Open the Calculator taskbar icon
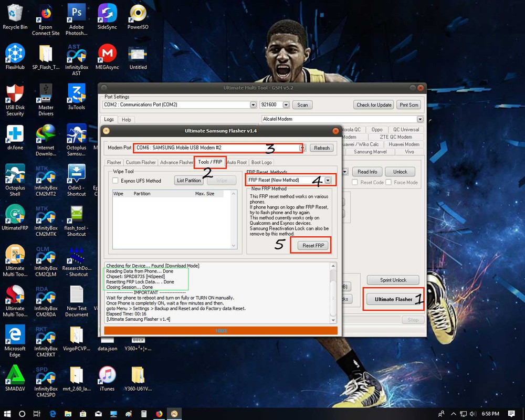 144,414
